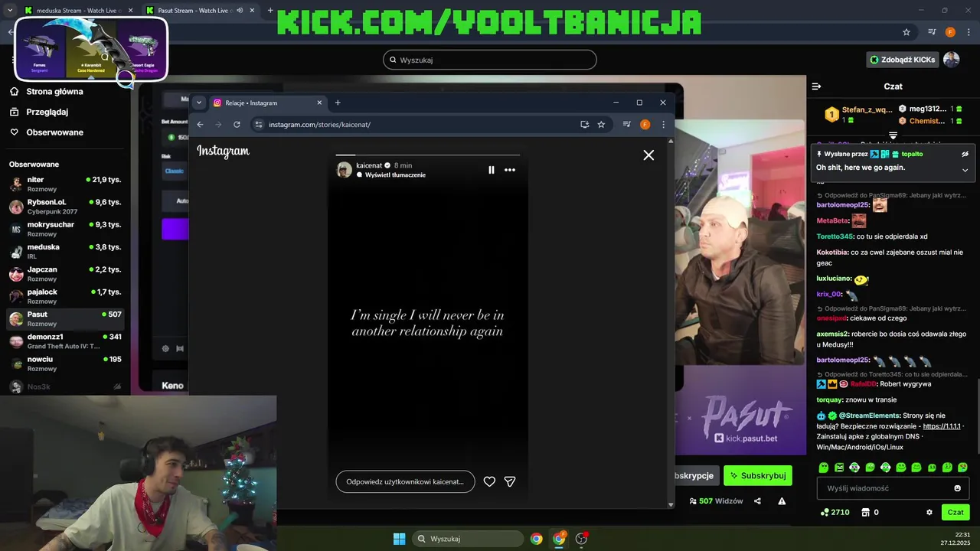This screenshot has height=551, width=980.
Task: Open a new tab in background browser
Action: pos(270,11)
